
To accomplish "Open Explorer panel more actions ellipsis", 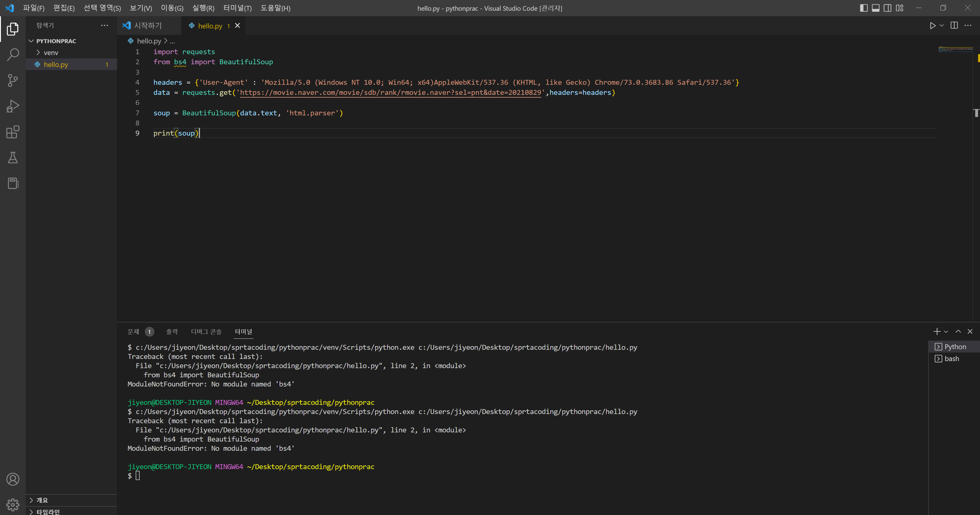I will point(104,25).
